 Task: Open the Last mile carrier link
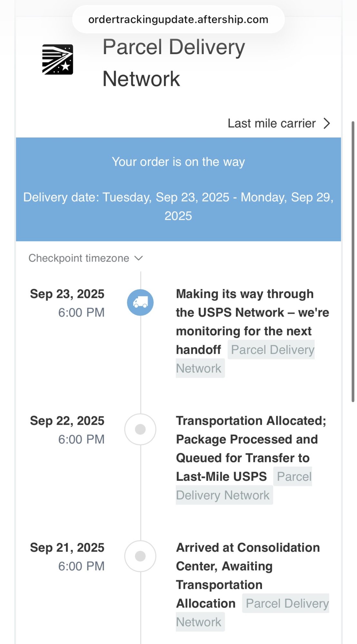[x=272, y=123]
